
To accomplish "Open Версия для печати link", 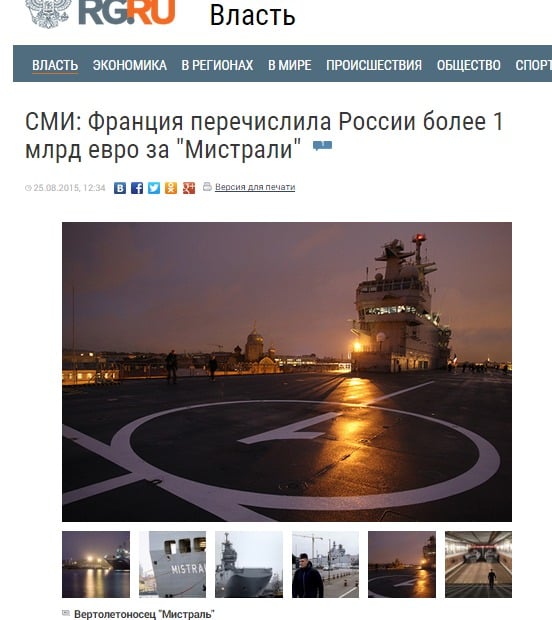I will tap(255, 187).
